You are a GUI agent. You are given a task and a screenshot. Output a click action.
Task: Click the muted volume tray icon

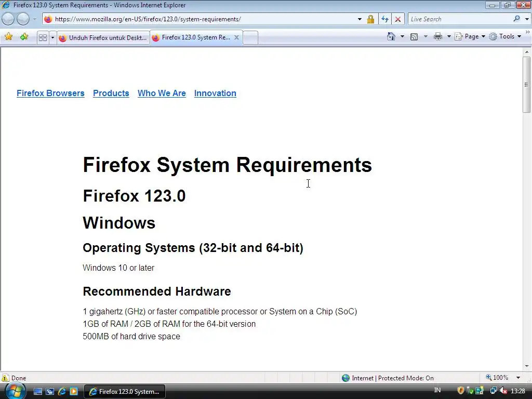point(503,391)
